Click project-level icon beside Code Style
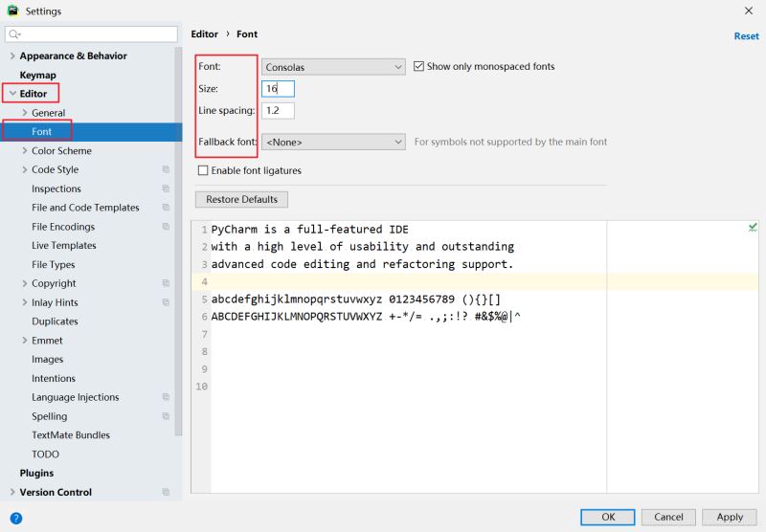Screen dimensions: 766x532 166,170
